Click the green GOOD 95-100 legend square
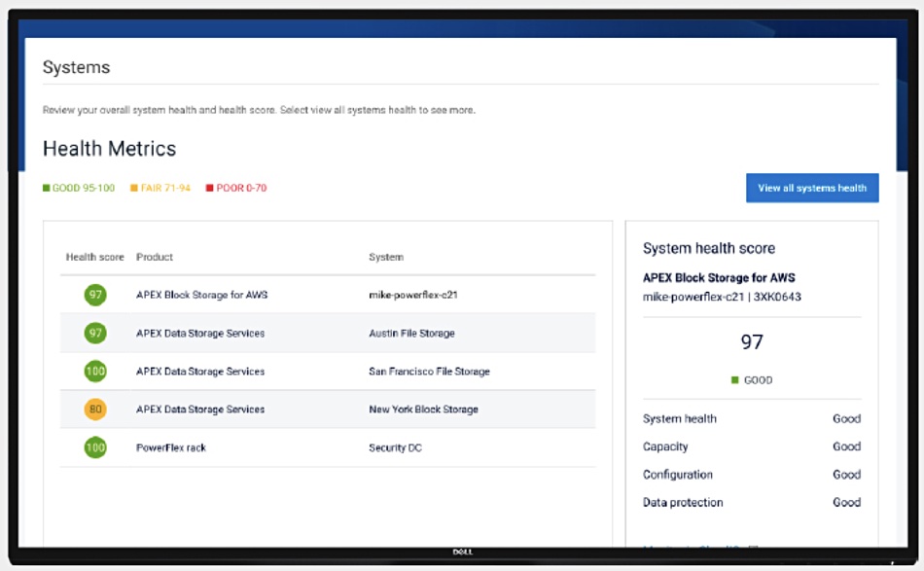This screenshot has height=571, width=924. pos(46,188)
